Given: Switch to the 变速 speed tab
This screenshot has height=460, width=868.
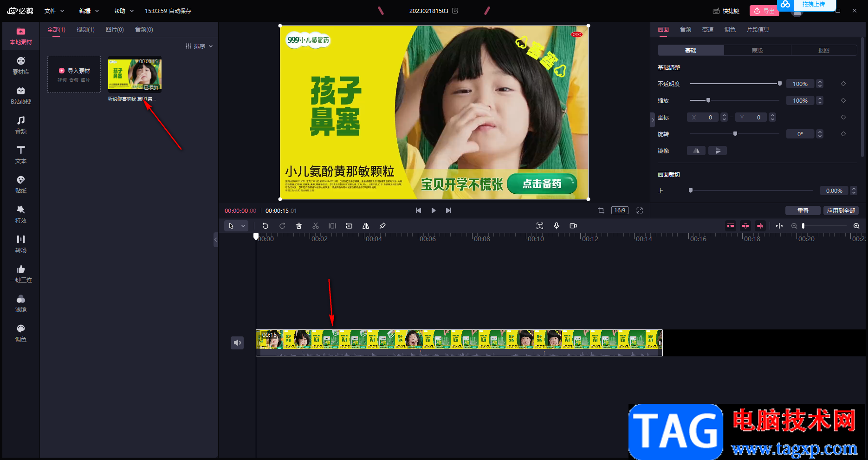Looking at the screenshot, I should 708,29.
